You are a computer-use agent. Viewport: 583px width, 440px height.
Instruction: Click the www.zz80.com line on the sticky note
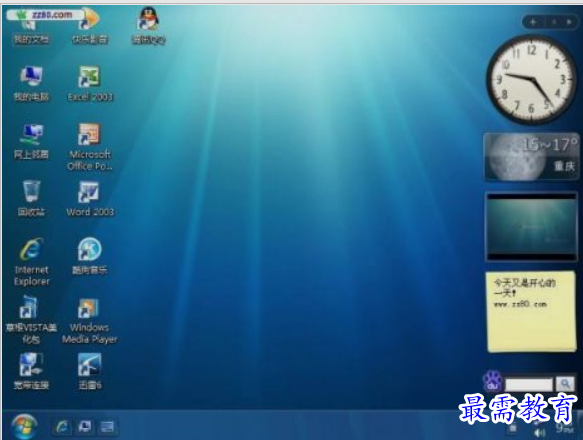520,304
